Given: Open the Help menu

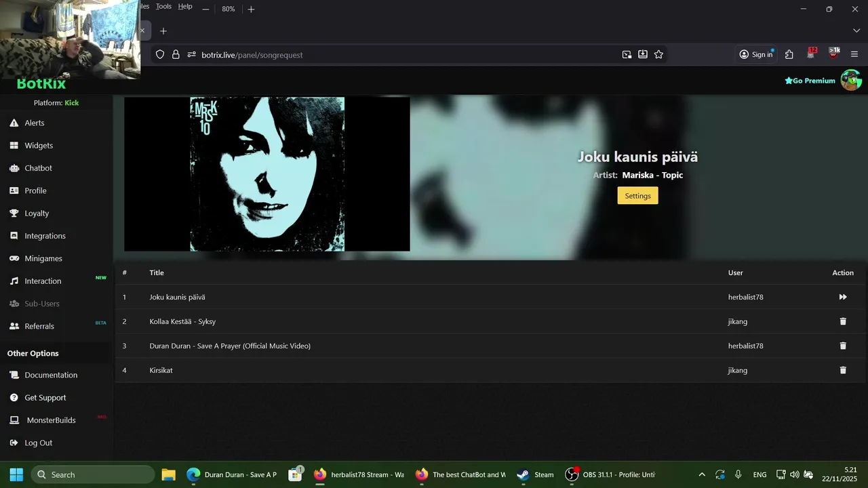Looking at the screenshot, I should pos(185,7).
